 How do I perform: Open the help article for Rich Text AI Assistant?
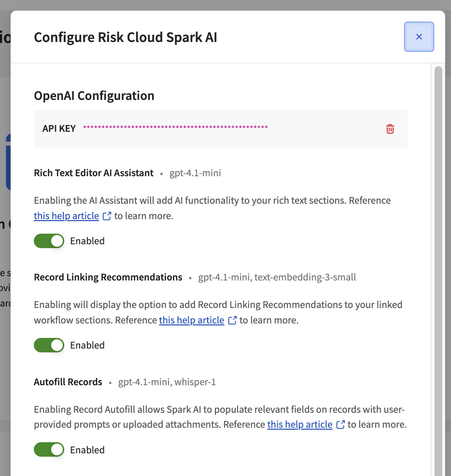(x=66, y=216)
